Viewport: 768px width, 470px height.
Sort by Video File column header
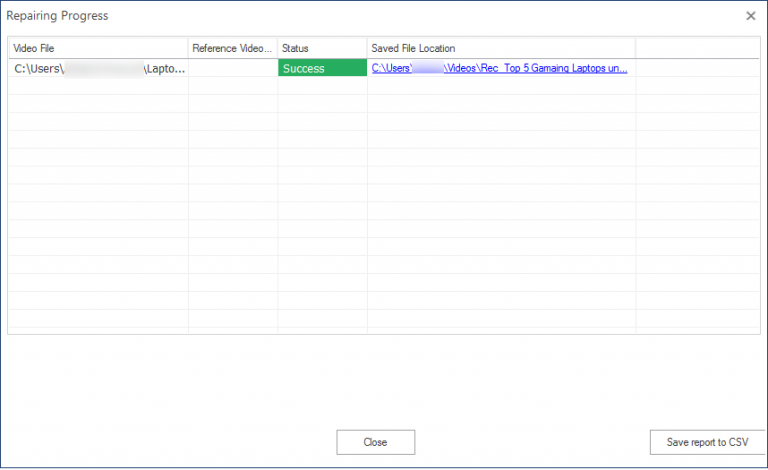point(98,48)
